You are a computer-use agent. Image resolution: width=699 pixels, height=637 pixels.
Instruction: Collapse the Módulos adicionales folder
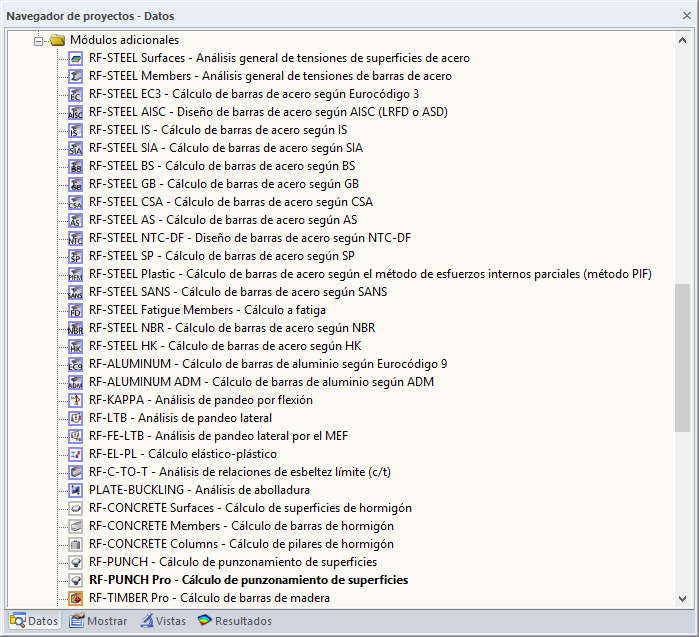click(x=38, y=41)
